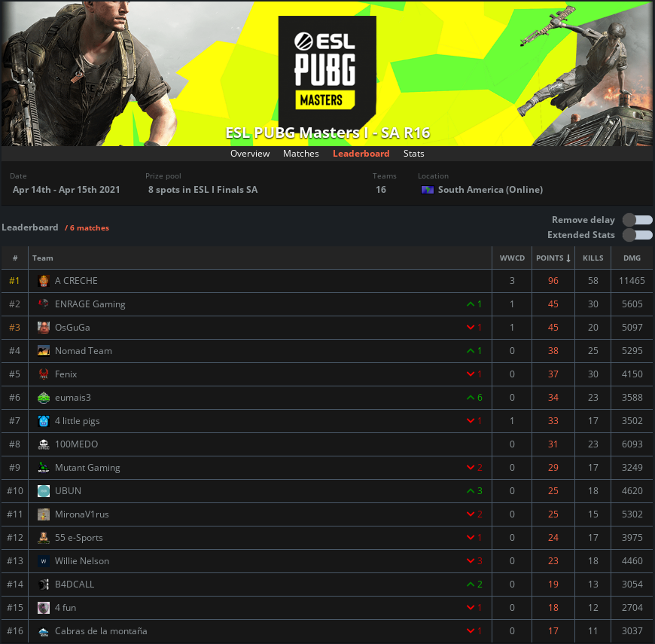Click the POINTS sort arrow
This screenshot has width=655, height=644.
[x=567, y=258]
